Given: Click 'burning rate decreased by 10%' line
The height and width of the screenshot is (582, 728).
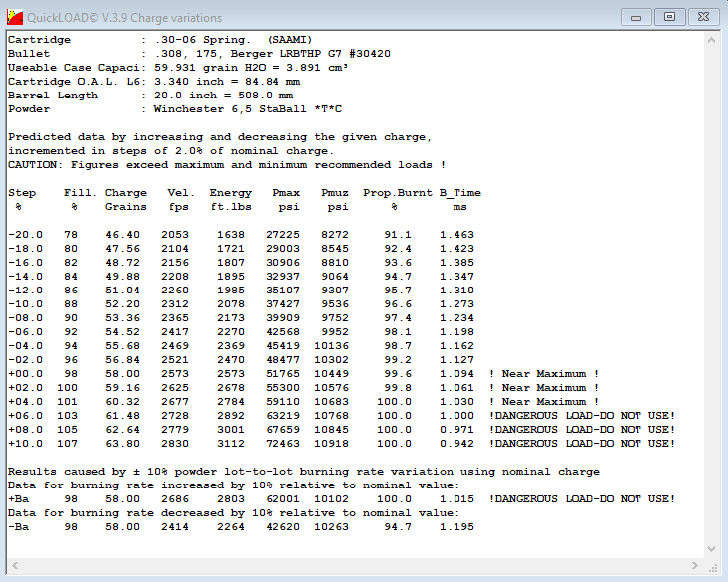Looking at the screenshot, I should [234, 513].
